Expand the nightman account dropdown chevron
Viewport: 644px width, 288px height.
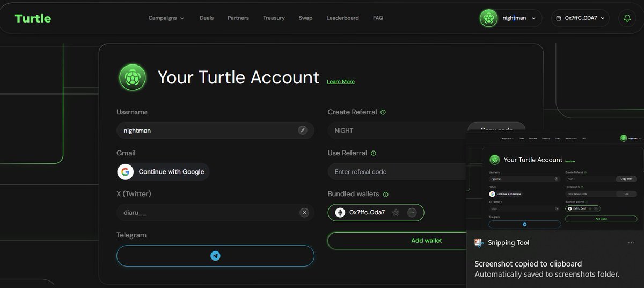click(533, 18)
